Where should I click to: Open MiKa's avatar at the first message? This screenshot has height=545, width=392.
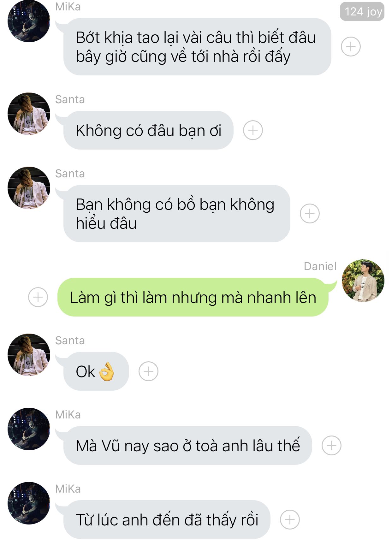pos(29,21)
